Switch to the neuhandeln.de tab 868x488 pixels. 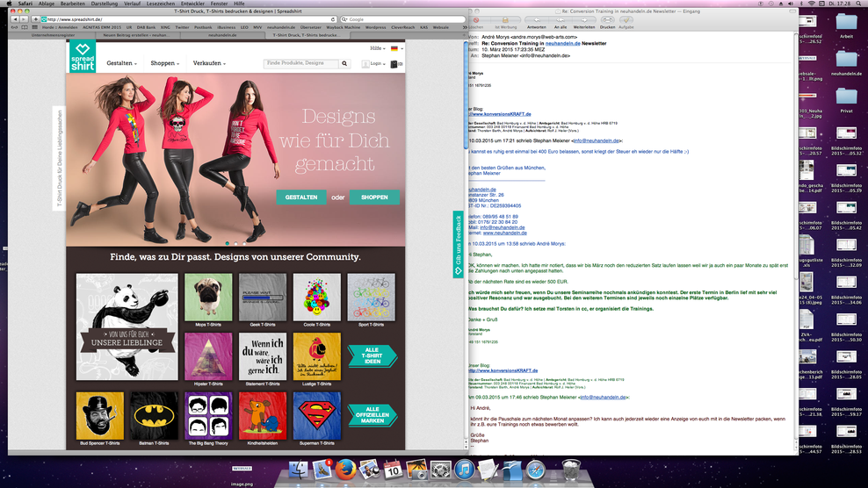pyautogui.click(x=222, y=35)
